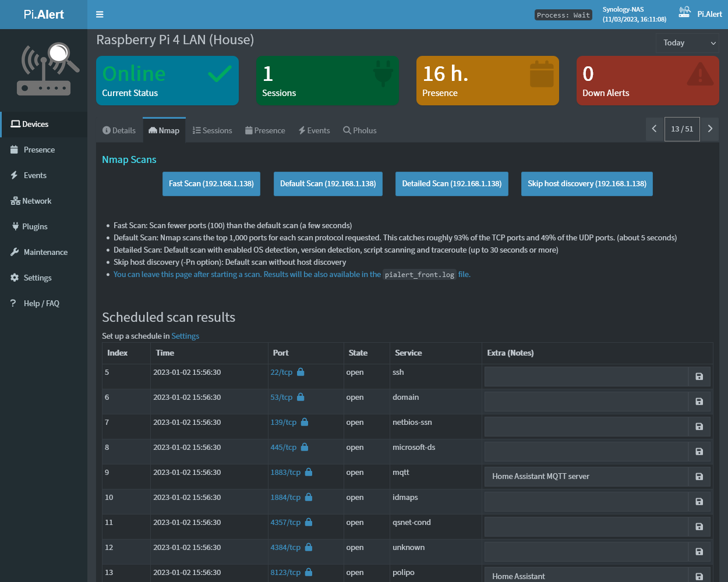Click the lock icon beside 445/tcp

305,447
